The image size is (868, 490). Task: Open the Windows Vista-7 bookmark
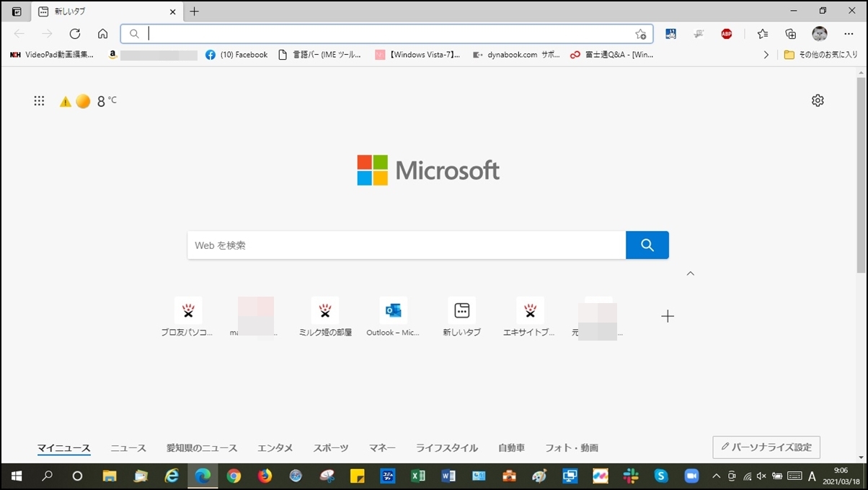pos(417,55)
